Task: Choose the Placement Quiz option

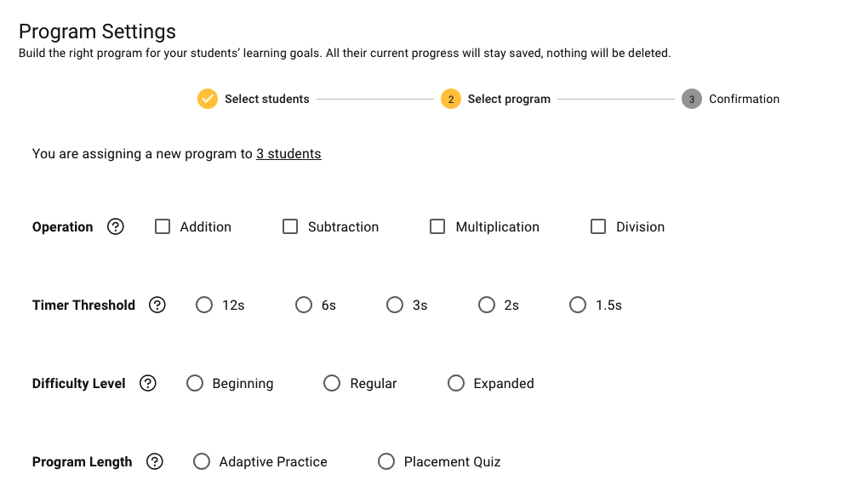Action: click(386, 462)
